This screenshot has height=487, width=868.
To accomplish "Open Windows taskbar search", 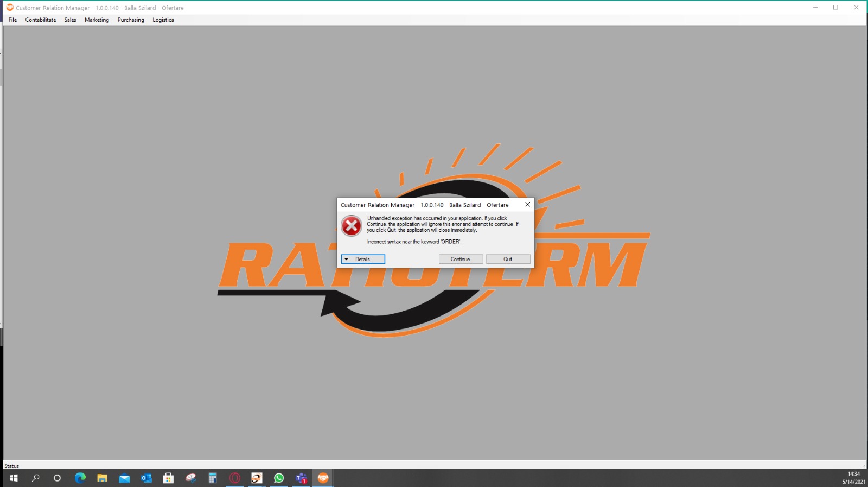I will point(36,478).
